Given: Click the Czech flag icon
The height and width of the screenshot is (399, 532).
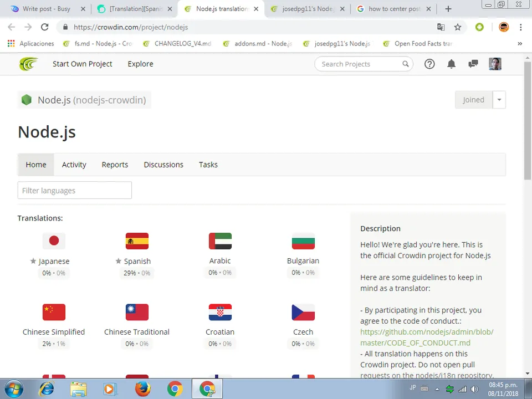Looking at the screenshot, I should click(303, 312).
